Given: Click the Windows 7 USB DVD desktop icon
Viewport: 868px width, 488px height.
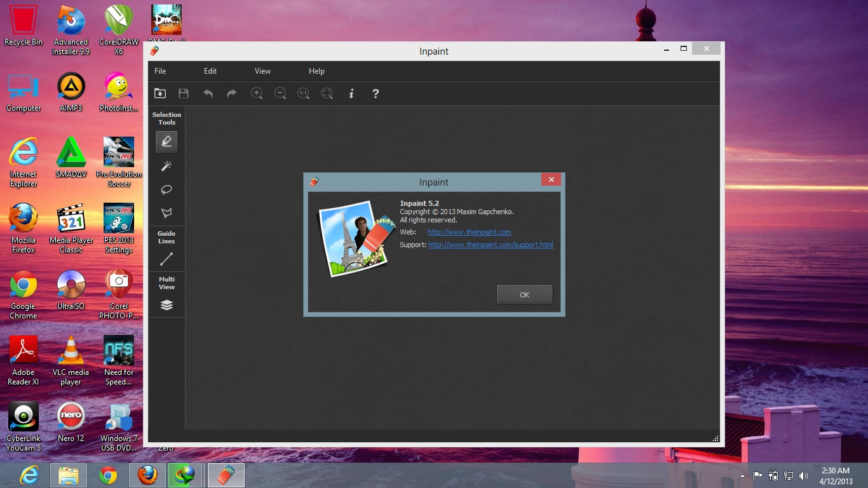Looking at the screenshot, I should point(119,426).
